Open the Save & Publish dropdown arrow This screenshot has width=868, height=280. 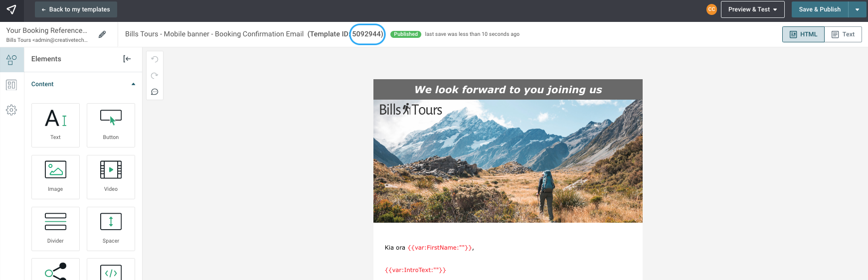point(857,9)
